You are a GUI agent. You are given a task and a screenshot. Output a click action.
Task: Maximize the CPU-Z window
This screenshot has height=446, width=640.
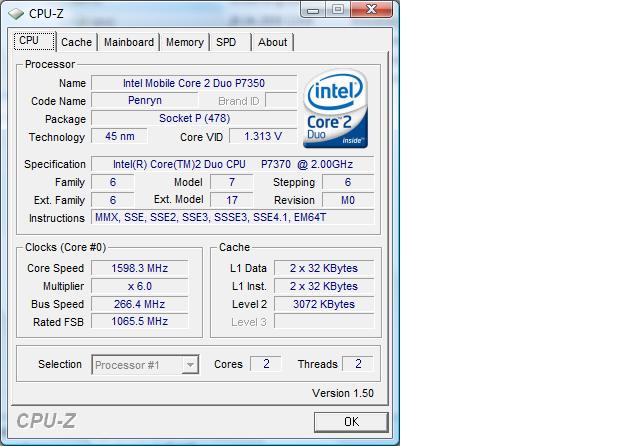pyautogui.click(x=338, y=10)
